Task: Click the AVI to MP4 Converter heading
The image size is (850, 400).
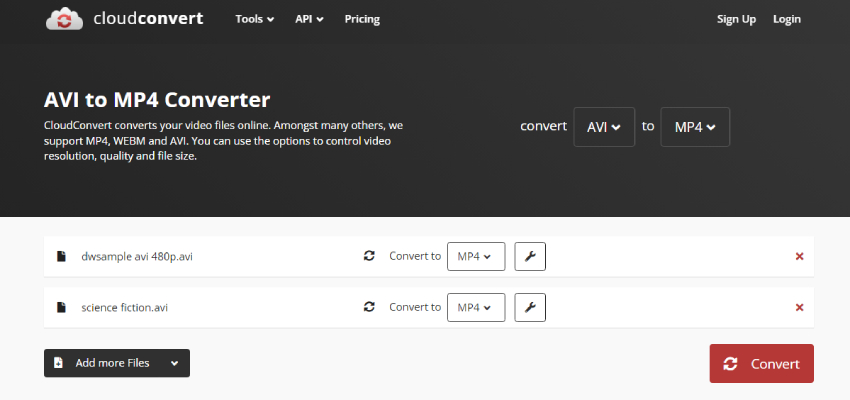Action: 157,100
